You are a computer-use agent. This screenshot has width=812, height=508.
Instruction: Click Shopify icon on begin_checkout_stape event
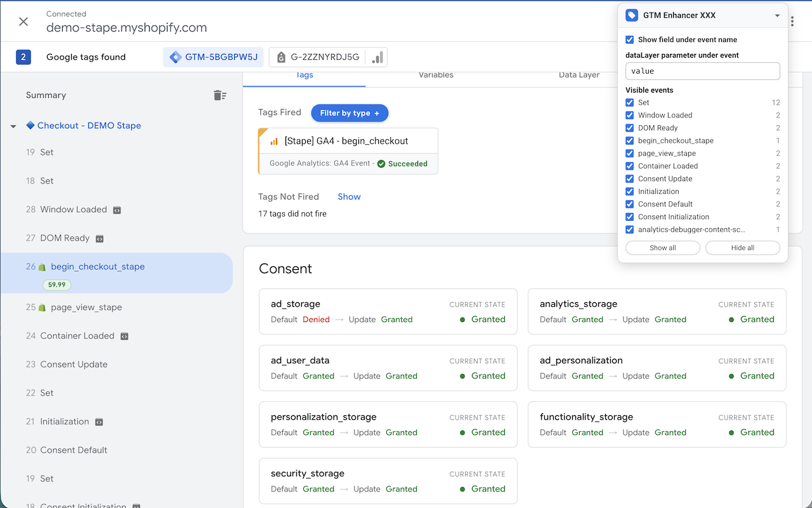click(42, 267)
